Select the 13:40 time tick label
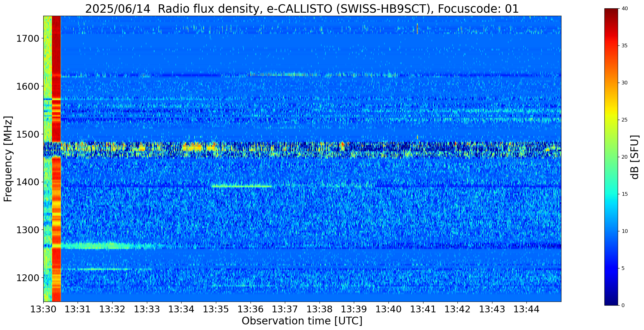644x330 pixels. click(x=389, y=309)
